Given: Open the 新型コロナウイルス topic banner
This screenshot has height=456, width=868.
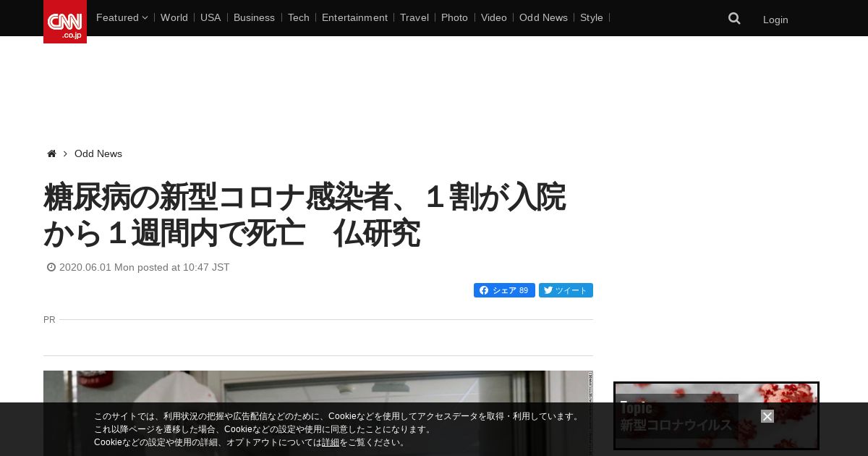Looking at the screenshot, I should coord(716,416).
